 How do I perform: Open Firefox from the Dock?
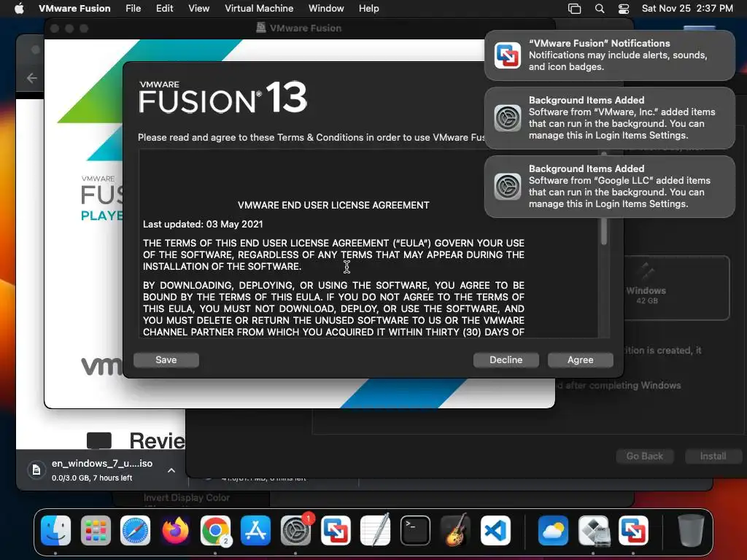175,530
